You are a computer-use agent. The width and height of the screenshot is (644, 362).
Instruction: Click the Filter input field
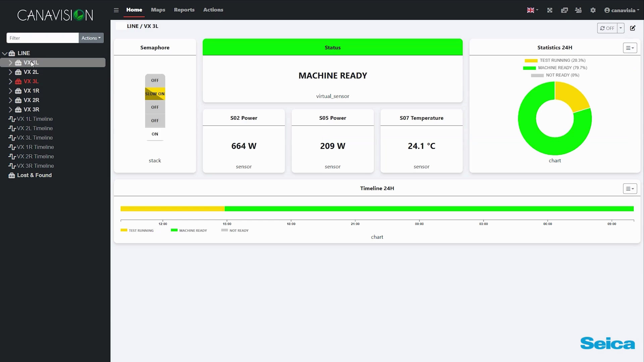(42, 38)
